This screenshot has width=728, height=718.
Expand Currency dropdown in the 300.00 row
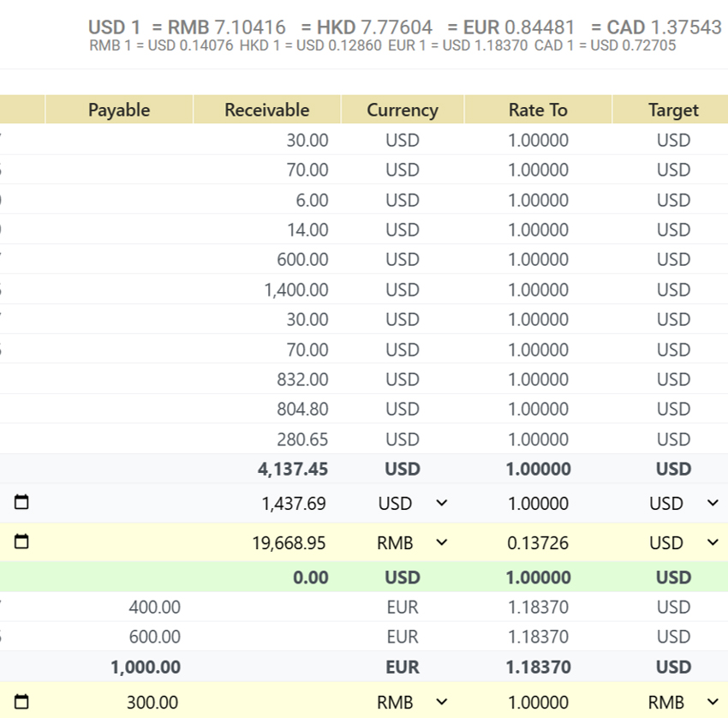point(441,702)
